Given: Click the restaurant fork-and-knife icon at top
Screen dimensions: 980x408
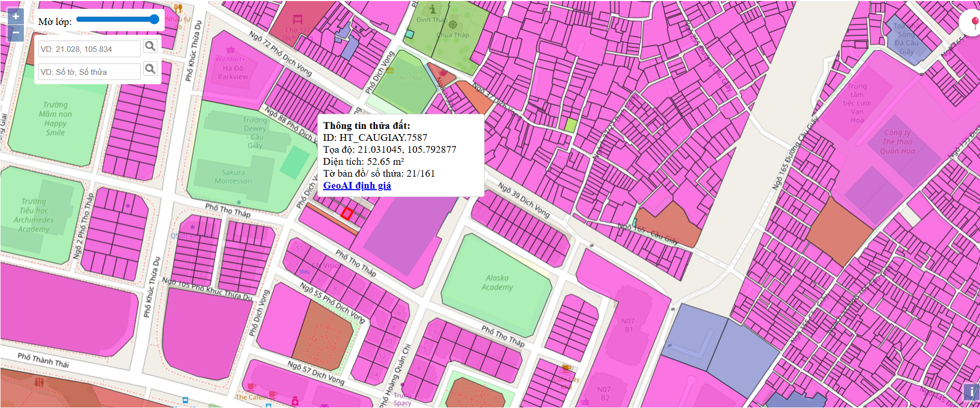Looking at the screenshot, I should click(x=178, y=8).
